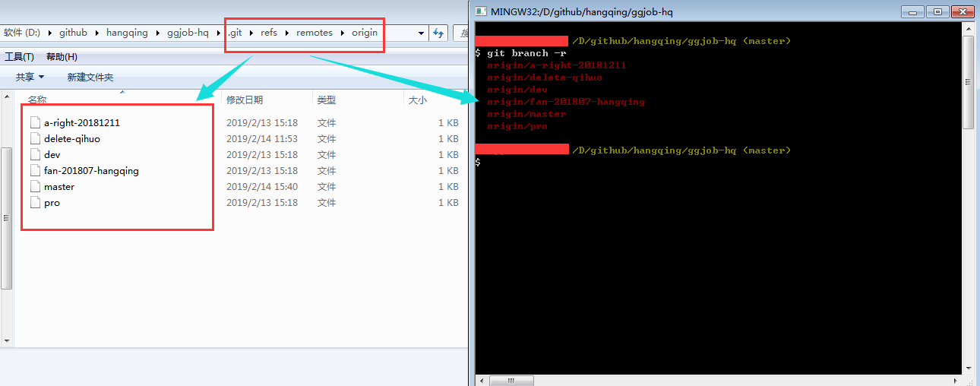Click the dev file icon

pos(34,154)
